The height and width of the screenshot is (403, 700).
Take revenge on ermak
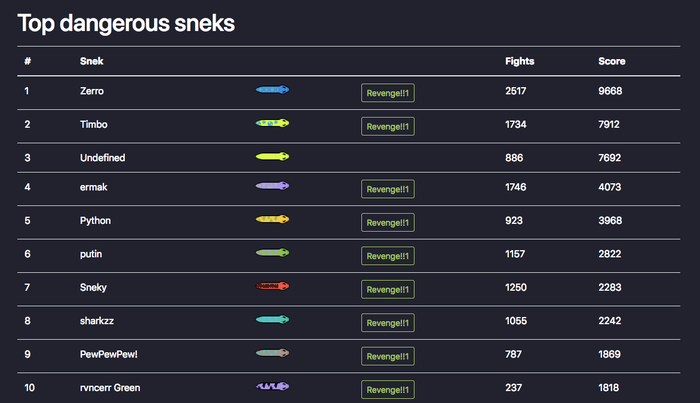388,189
